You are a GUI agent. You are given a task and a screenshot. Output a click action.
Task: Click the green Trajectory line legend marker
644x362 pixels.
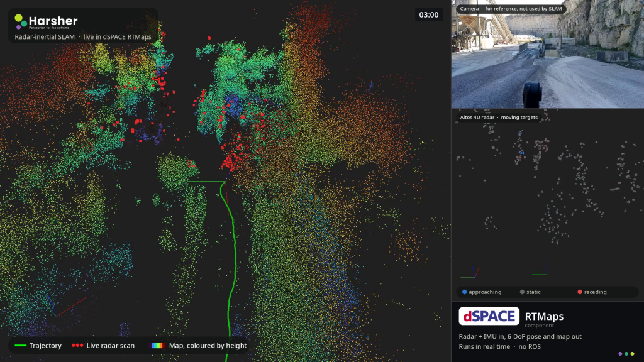[x=21, y=346]
